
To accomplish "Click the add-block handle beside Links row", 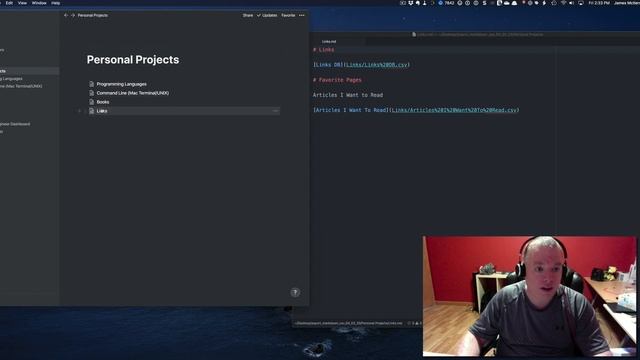I will coord(79,111).
